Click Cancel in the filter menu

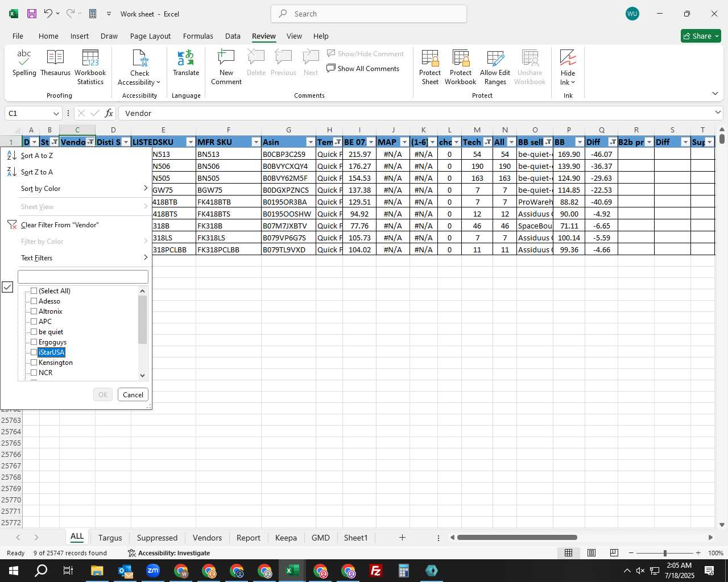133,395
